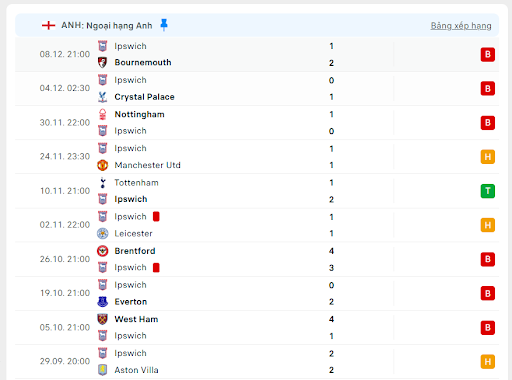
Task: Click the Brentford club crest
Action: click(x=102, y=251)
